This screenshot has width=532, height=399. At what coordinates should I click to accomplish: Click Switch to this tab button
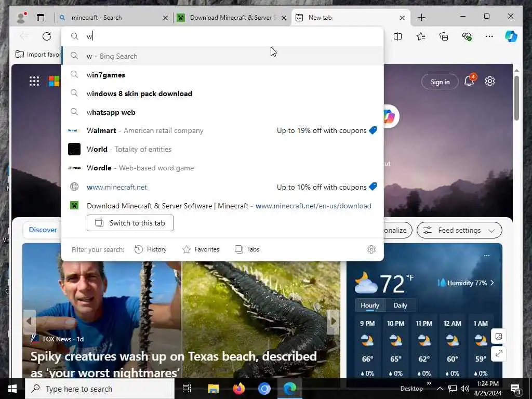130,223
